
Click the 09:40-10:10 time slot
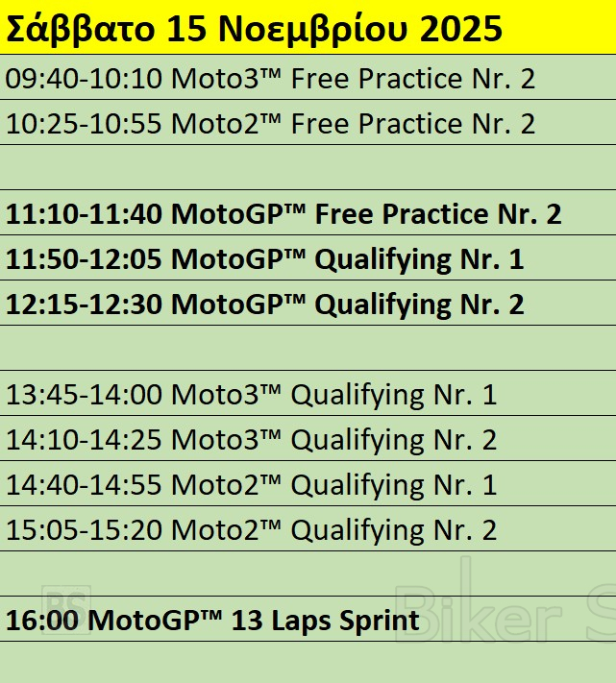click(85, 79)
